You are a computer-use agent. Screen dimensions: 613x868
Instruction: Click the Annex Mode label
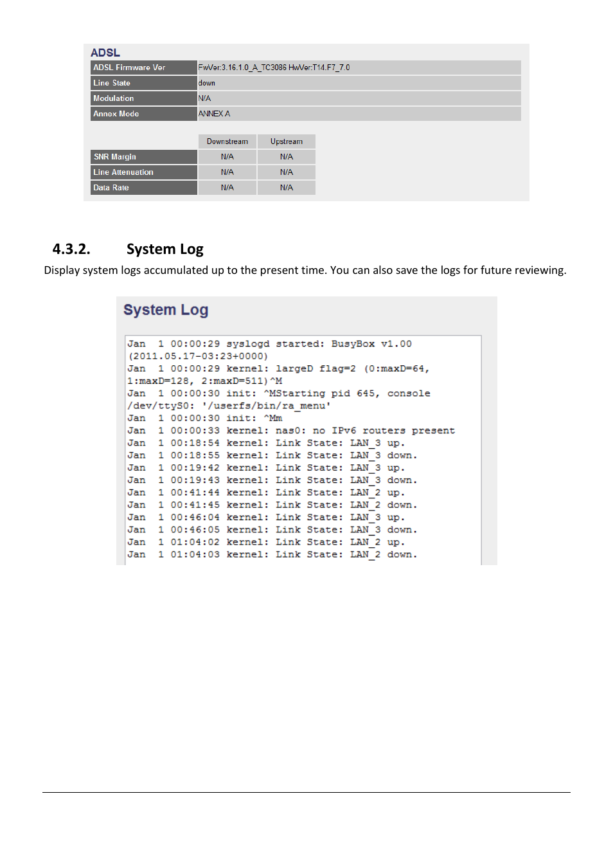[x=143, y=114]
